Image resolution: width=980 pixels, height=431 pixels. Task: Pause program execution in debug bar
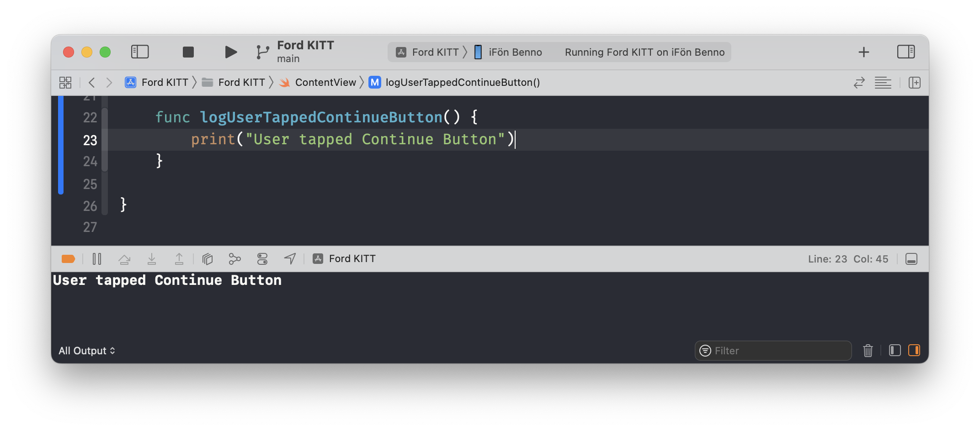[97, 259]
